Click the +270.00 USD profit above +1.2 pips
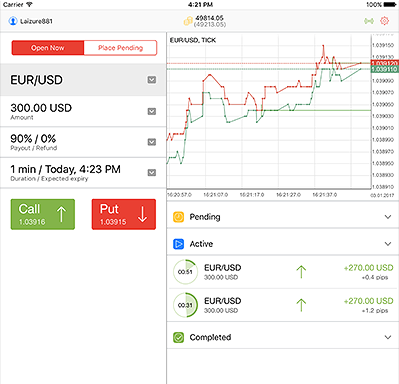399x384 pixels. 369,301
